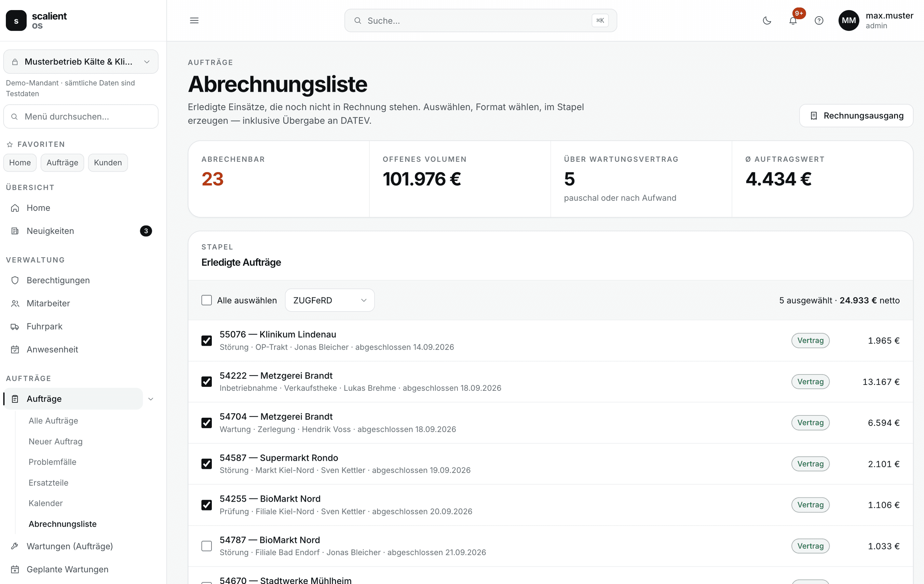Screen dimensions: 924x584
Task: Click the 5 ausgewählt · 24.933 € netto summary
Action: [x=839, y=300]
